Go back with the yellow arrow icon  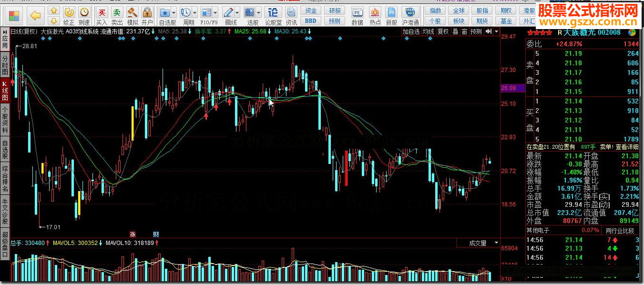pyautogui.click(x=35, y=16)
